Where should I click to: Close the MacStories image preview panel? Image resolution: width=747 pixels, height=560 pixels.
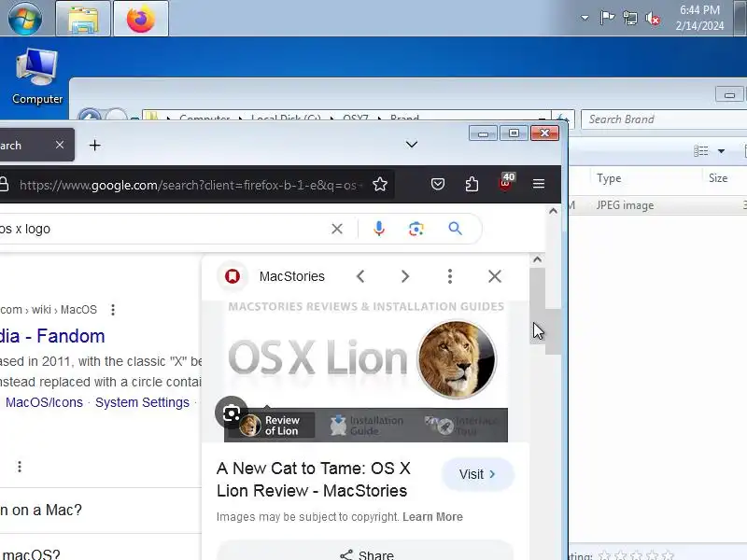[495, 276]
